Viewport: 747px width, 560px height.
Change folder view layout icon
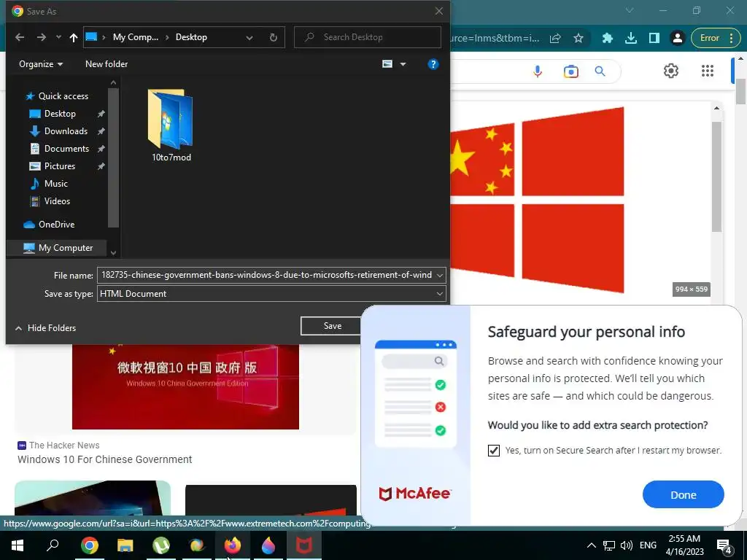387,64
